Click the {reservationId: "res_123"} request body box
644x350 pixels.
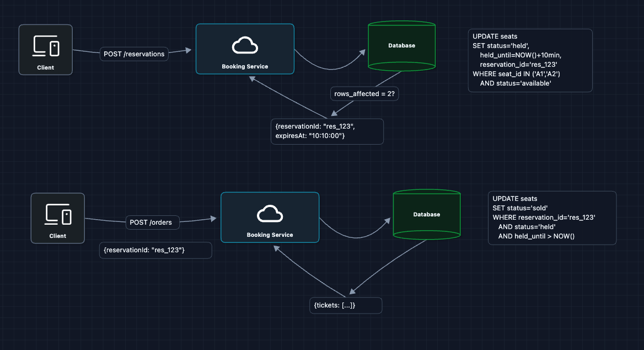click(155, 251)
